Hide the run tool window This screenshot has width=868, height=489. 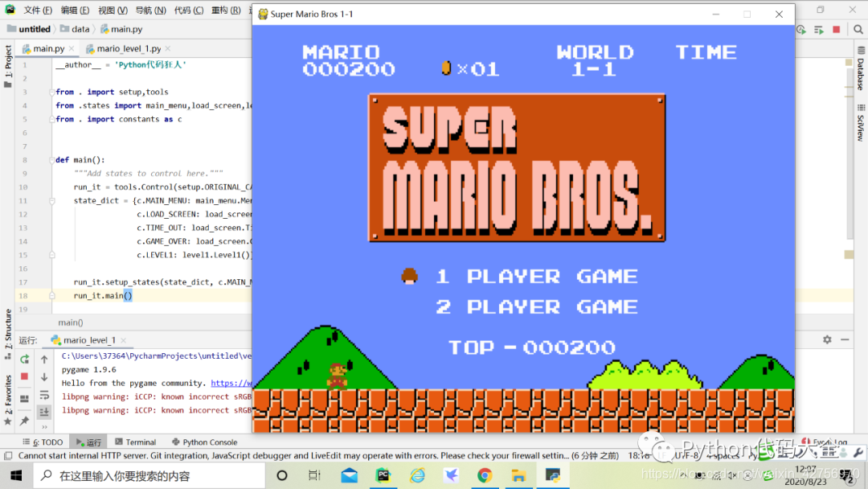coord(845,339)
